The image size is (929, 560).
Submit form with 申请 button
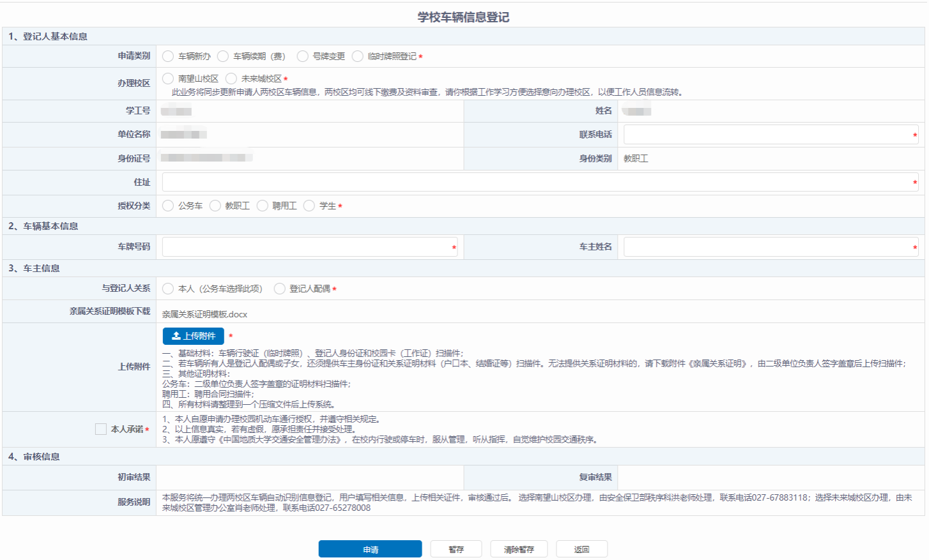pyautogui.click(x=370, y=549)
